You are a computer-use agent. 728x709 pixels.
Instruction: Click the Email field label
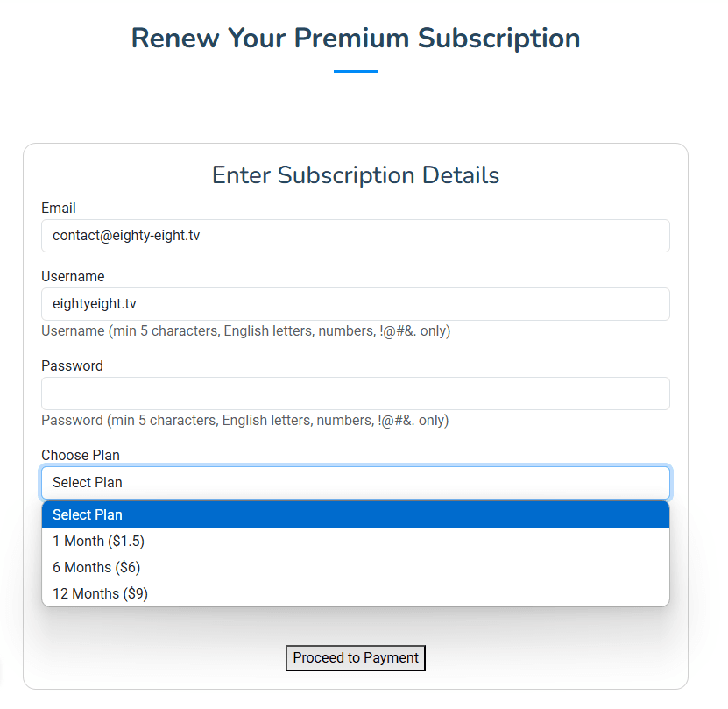click(x=59, y=209)
